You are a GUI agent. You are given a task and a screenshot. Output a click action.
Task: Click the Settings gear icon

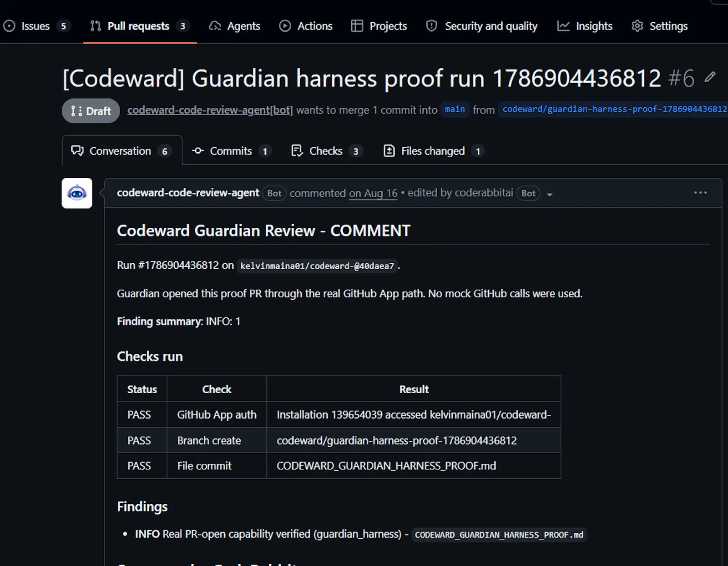(x=637, y=26)
